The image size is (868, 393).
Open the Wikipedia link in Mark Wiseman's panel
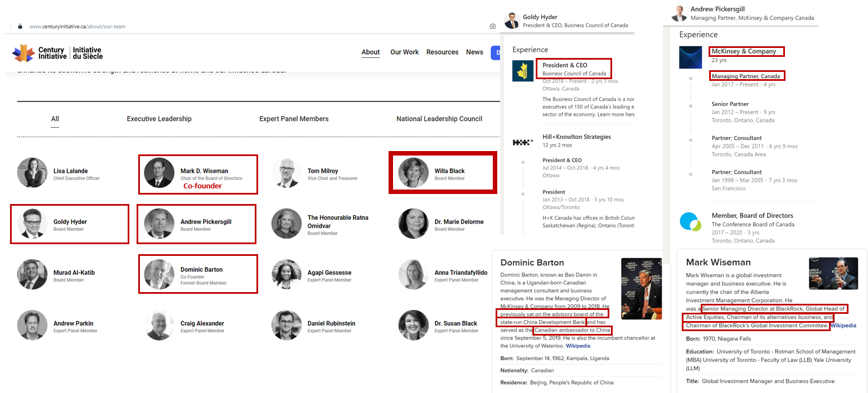click(843, 326)
